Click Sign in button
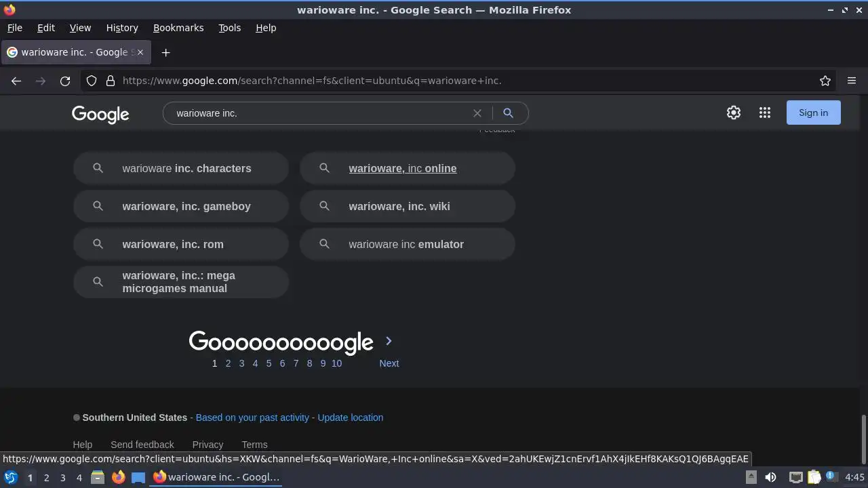Image resolution: width=868 pixels, height=488 pixels. 813,113
